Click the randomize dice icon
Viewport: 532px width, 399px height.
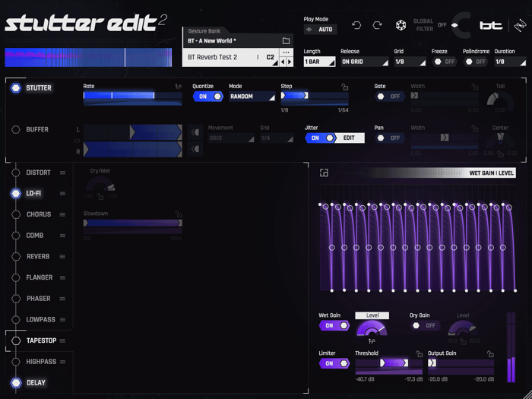pos(401,25)
